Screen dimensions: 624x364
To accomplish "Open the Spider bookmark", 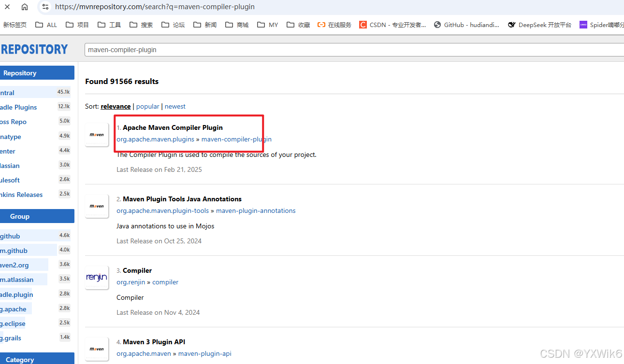I will 602,25.
